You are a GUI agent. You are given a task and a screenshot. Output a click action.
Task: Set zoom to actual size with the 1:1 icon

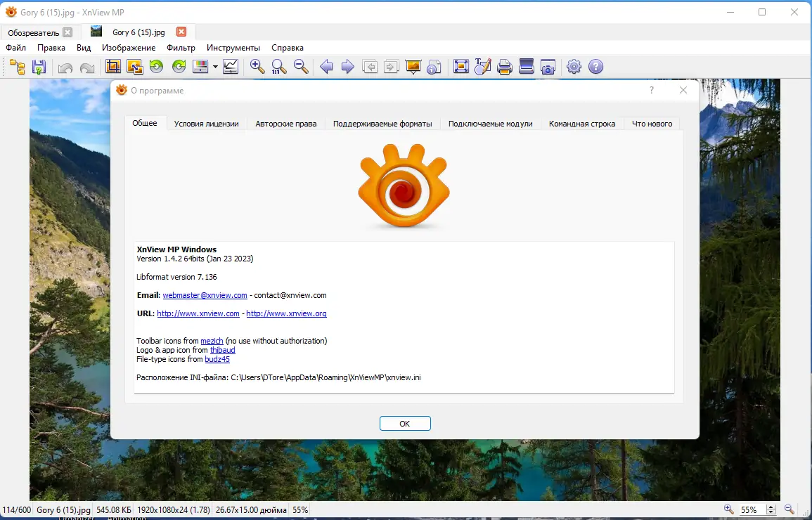coord(278,67)
